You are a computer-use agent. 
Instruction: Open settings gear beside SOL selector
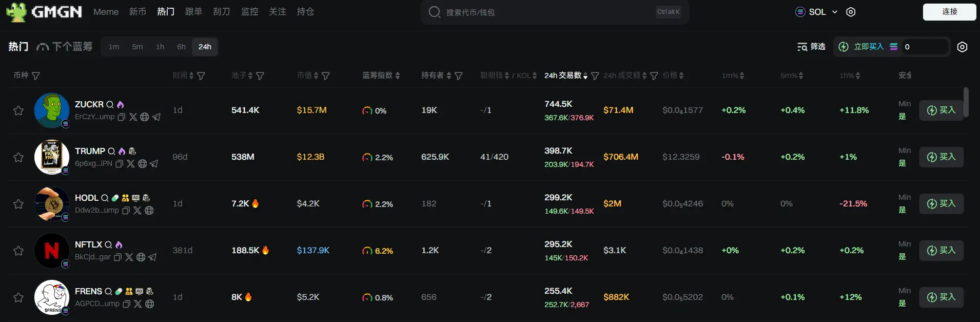click(x=851, y=12)
